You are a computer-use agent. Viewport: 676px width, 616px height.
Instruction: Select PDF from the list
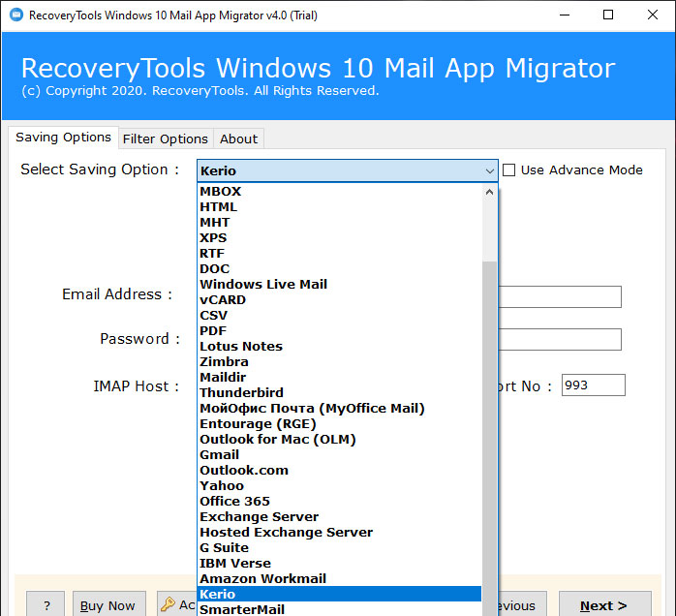click(340, 331)
